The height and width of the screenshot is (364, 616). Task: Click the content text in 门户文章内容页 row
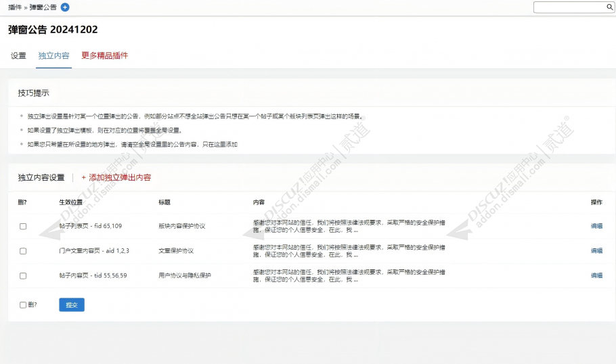[x=349, y=251]
